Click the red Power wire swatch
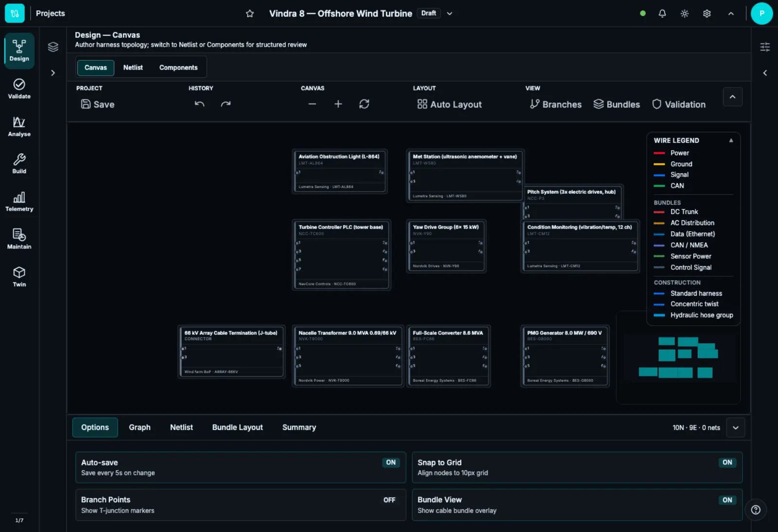The height and width of the screenshot is (532, 778). (x=659, y=153)
